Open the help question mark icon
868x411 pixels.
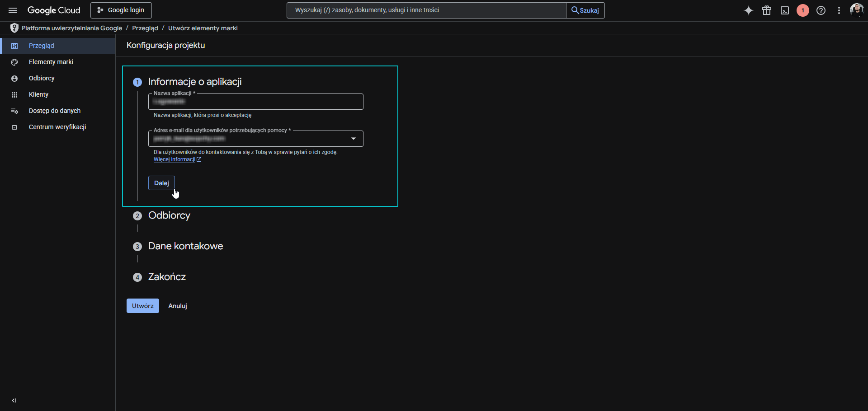click(821, 10)
